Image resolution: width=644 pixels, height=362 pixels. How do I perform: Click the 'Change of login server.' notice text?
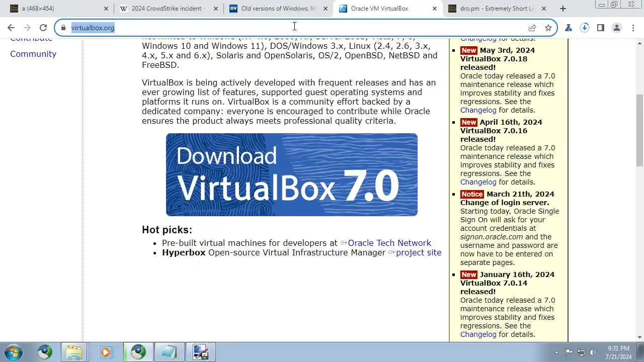(x=505, y=203)
